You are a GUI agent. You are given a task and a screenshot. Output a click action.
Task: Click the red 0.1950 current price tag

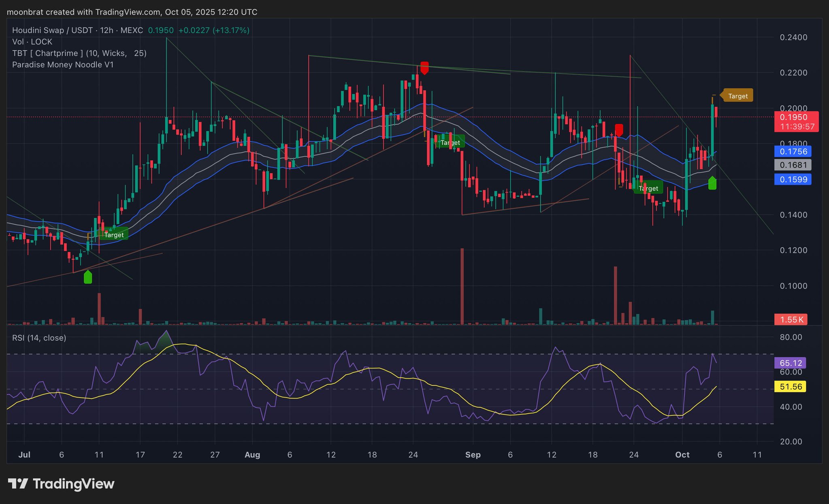click(794, 117)
